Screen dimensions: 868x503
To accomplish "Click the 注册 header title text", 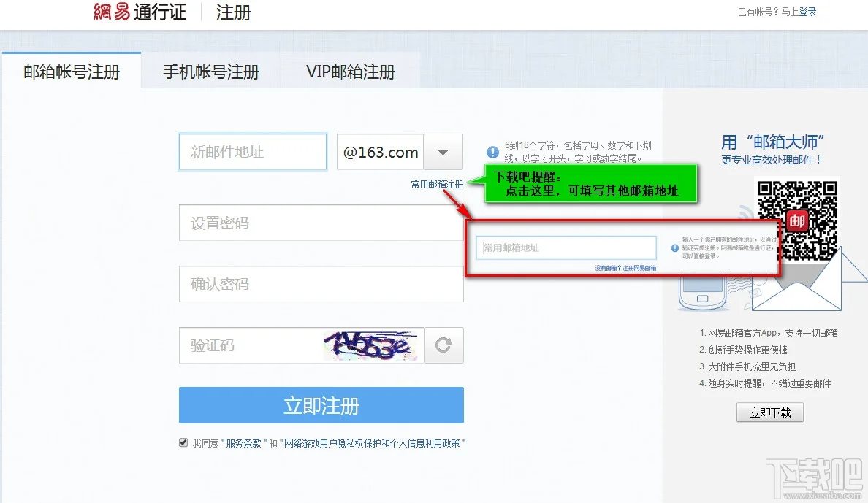I will [x=233, y=12].
